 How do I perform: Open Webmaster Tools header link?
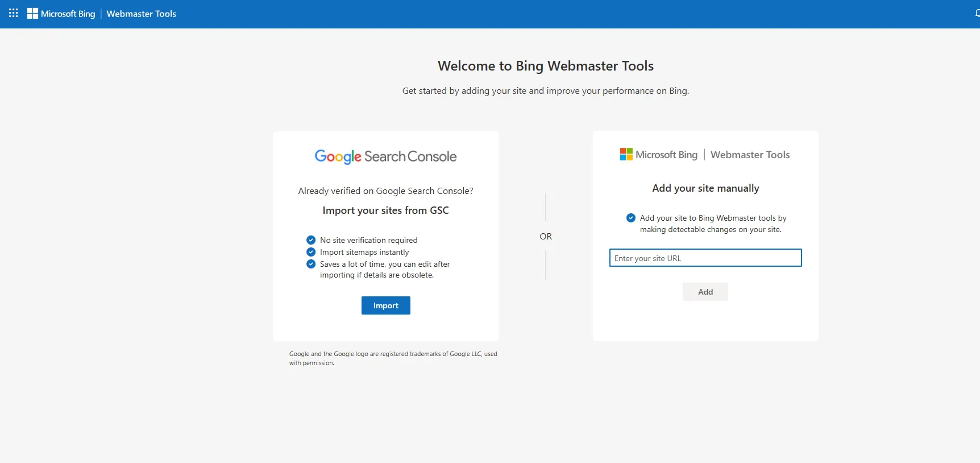[142, 14]
